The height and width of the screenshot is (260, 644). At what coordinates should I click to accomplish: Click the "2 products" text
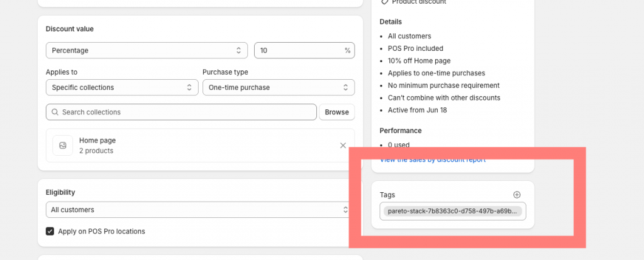click(x=96, y=151)
